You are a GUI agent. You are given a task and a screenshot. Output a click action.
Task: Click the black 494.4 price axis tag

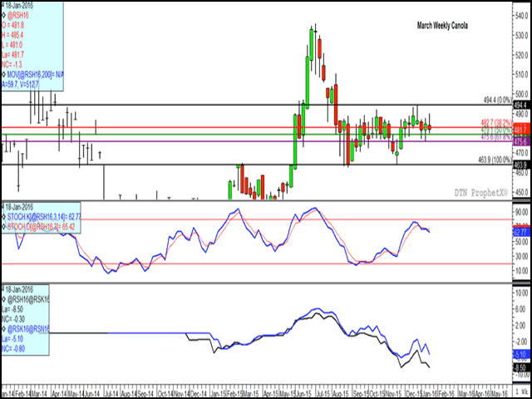click(522, 106)
